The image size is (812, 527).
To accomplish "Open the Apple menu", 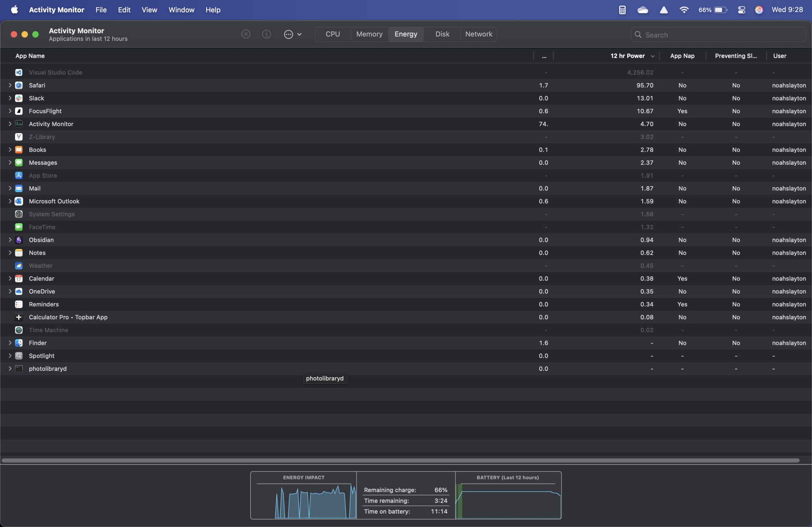I will tap(14, 10).
